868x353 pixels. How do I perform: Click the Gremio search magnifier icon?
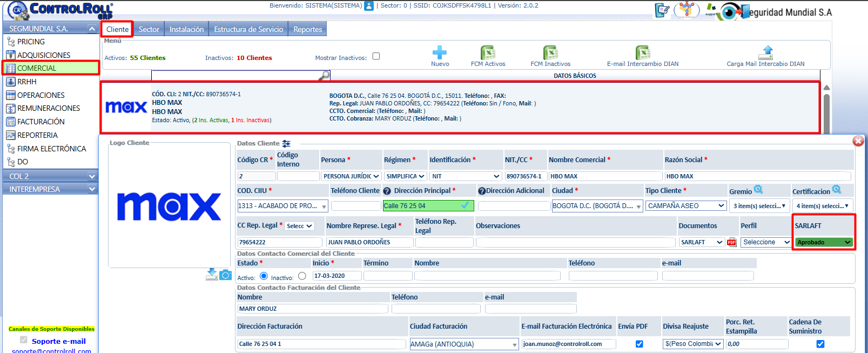pyautogui.click(x=758, y=190)
